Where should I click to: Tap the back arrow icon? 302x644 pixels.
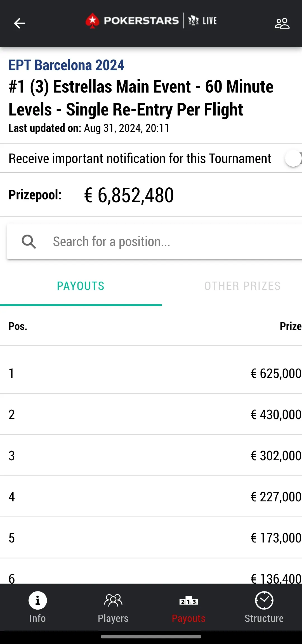tap(20, 23)
